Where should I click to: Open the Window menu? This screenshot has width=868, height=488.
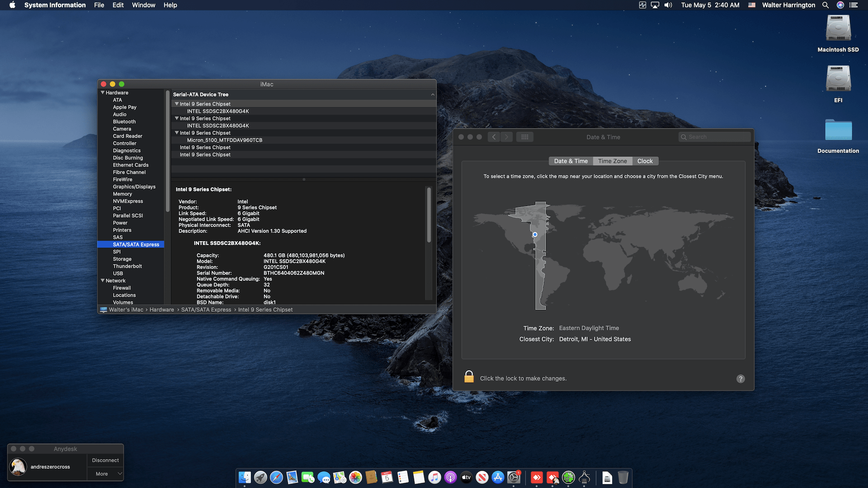tap(143, 5)
